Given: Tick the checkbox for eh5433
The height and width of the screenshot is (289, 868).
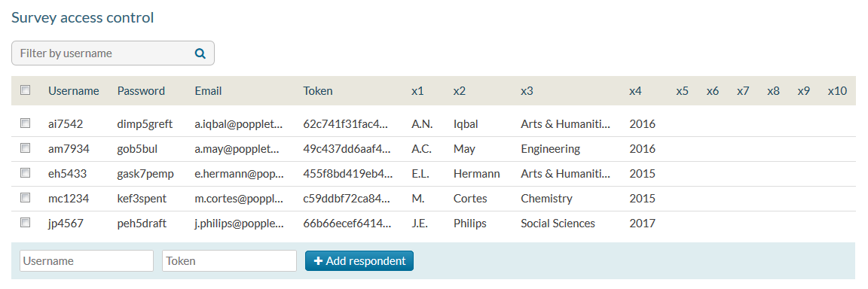Looking at the screenshot, I should [25, 173].
